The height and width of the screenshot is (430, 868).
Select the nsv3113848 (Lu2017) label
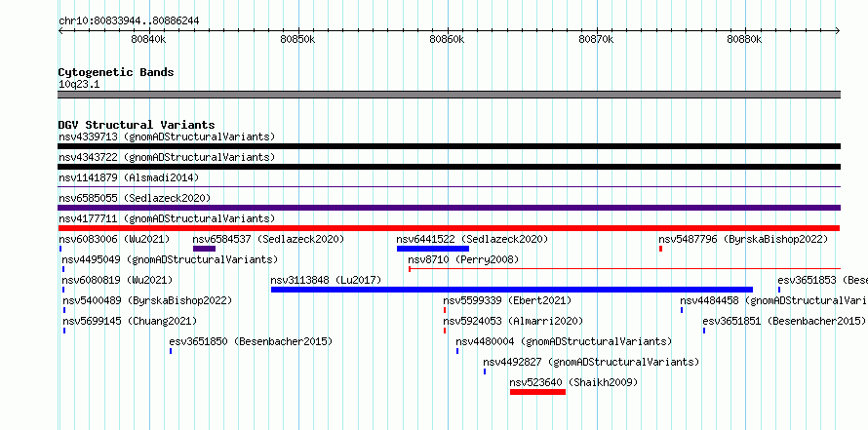point(326,280)
